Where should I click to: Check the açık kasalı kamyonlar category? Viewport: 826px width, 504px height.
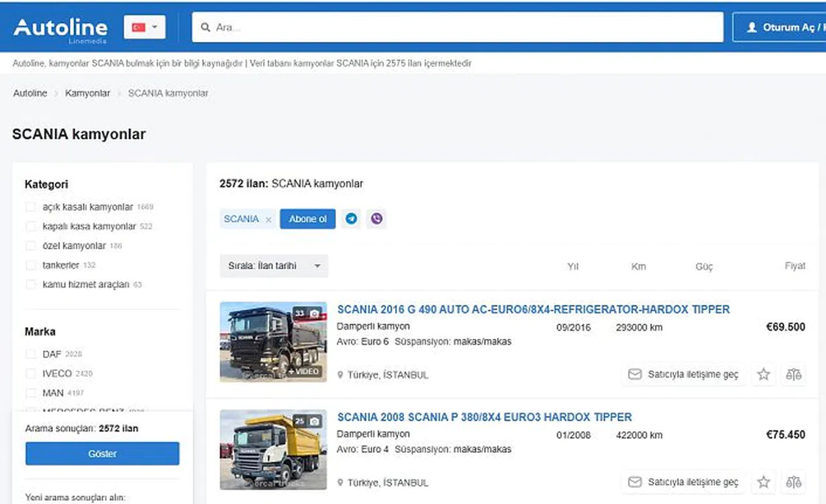pyautogui.click(x=30, y=207)
